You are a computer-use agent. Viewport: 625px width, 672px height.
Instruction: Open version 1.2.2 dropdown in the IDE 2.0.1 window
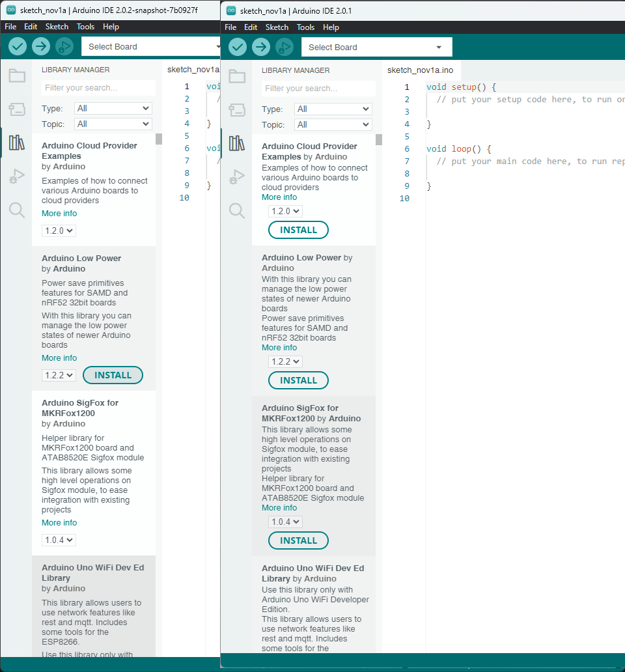click(285, 361)
